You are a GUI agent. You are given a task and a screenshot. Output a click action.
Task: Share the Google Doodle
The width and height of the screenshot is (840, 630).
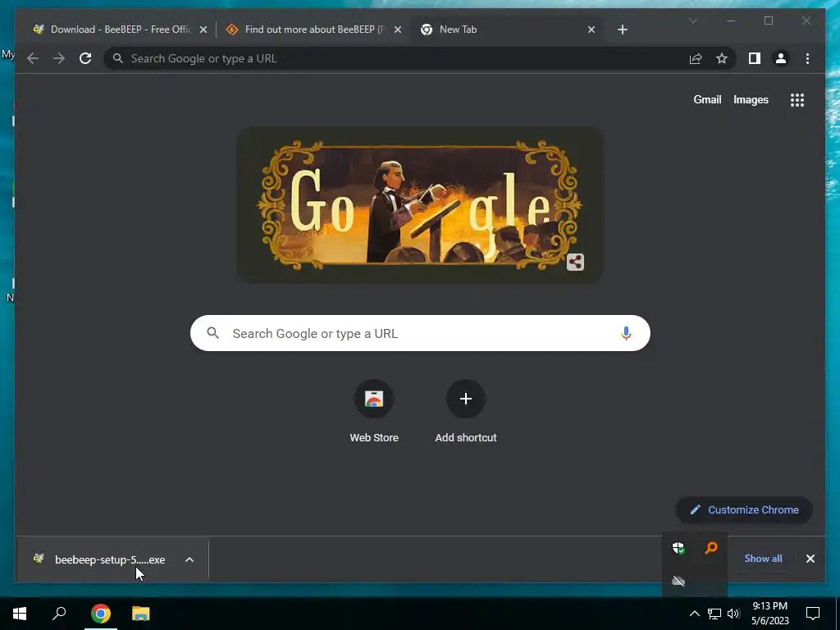[575, 262]
